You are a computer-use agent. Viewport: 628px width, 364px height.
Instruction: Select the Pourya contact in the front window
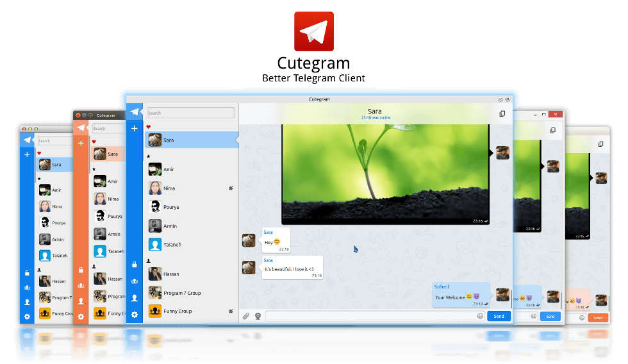click(x=192, y=207)
